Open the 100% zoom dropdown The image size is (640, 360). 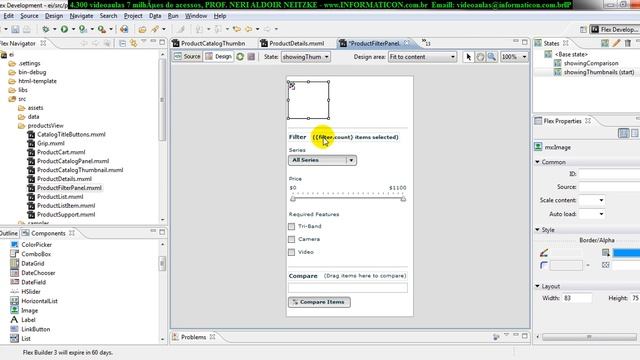click(x=514, y=57)
